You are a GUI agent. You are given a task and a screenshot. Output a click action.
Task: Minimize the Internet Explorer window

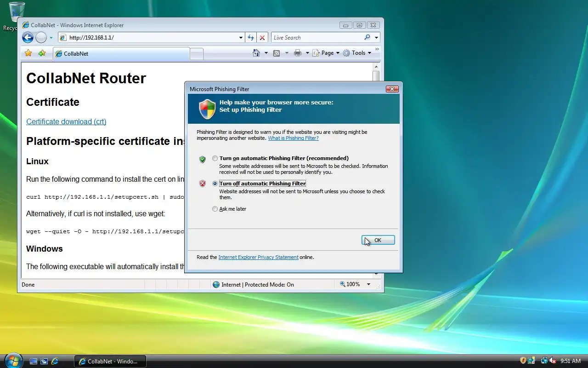coord(346,25)
